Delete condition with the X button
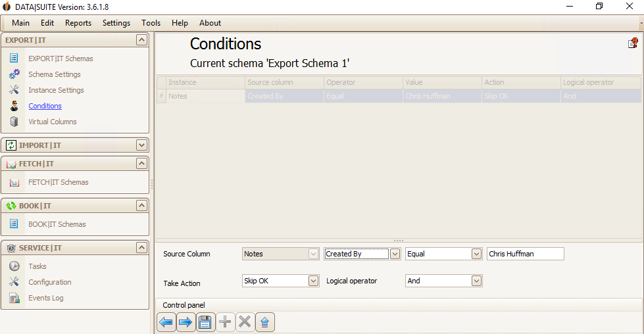Image resolution: width=644 pixels, height=334 pixels. click(x=245, y=322)
